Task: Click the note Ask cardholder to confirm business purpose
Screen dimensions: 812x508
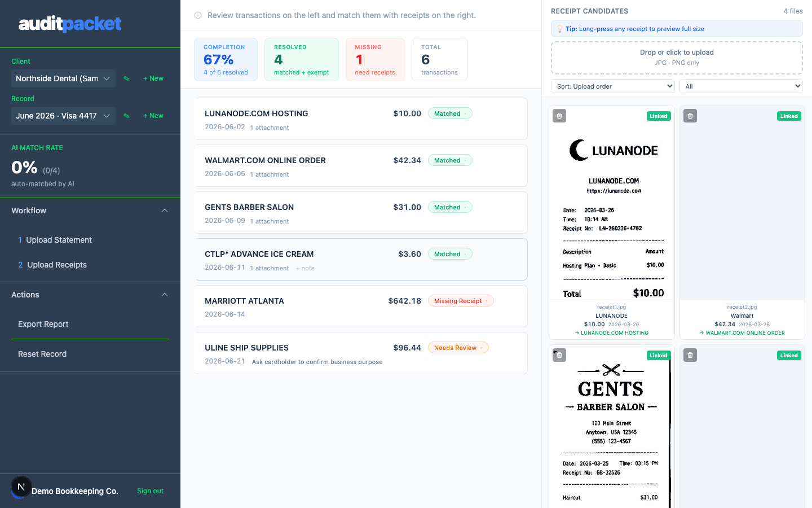Action: (317, 362)
